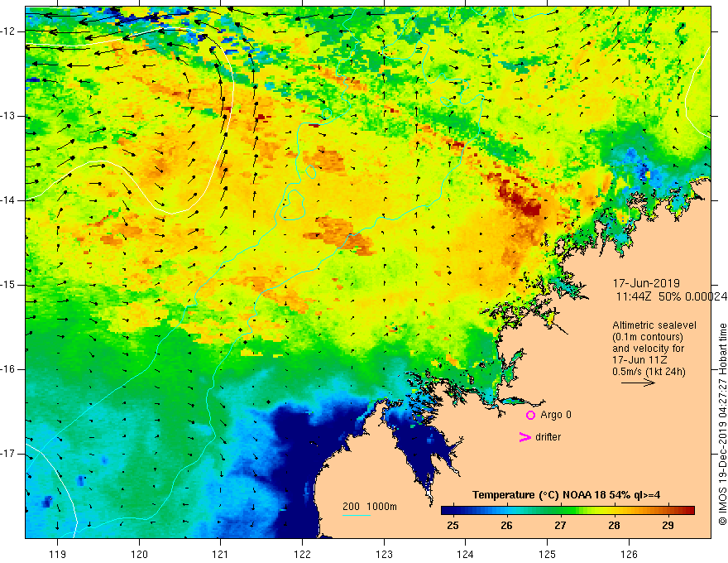Click the longitude axis label 122

[302, 554]
